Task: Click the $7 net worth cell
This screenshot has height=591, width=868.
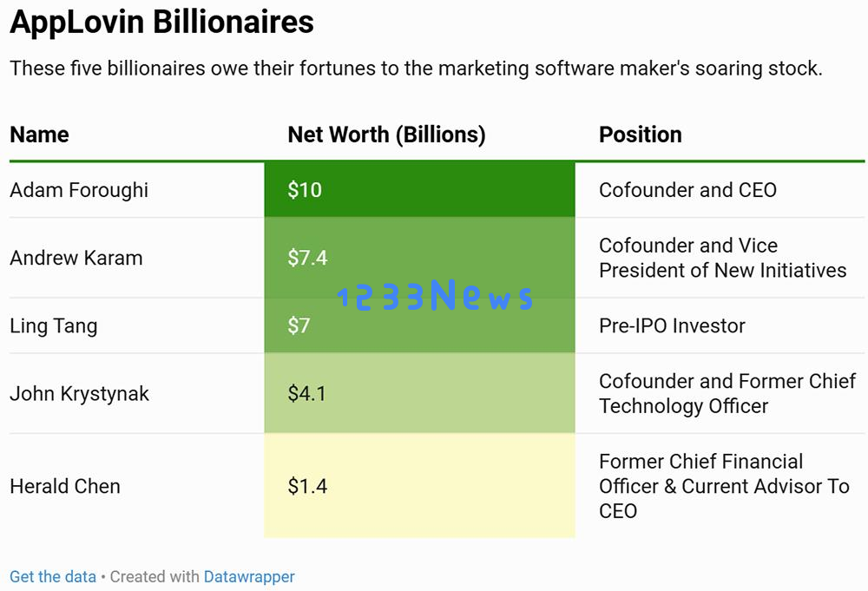Action: [x=419, y=325]
